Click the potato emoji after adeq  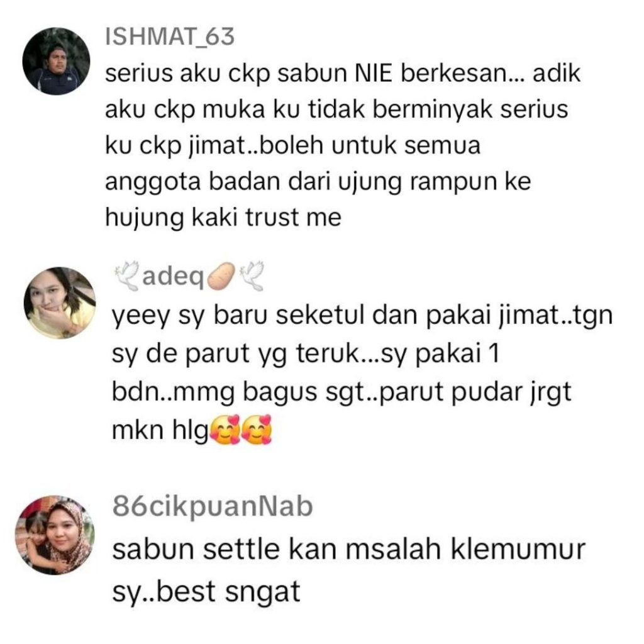pyautogui.click(x=221, y=276)
